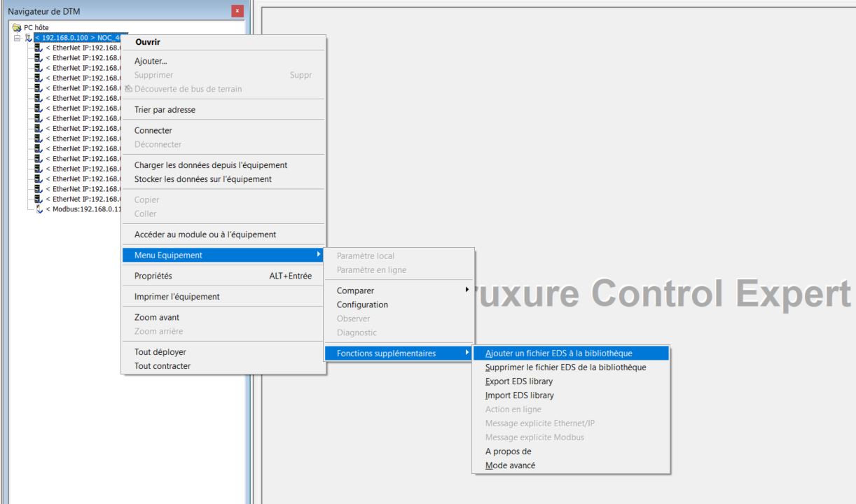Click the PC hôte folder icon
Image resolution: width=856 pixels, height=504 pixels.
pyautogui.click(x=17, y=27)
